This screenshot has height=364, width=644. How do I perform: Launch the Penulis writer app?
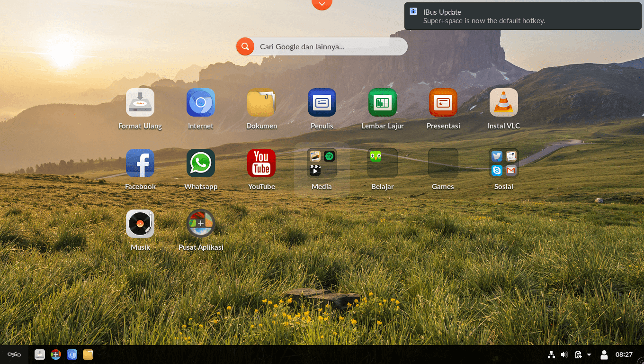click(x=322, y=102)
